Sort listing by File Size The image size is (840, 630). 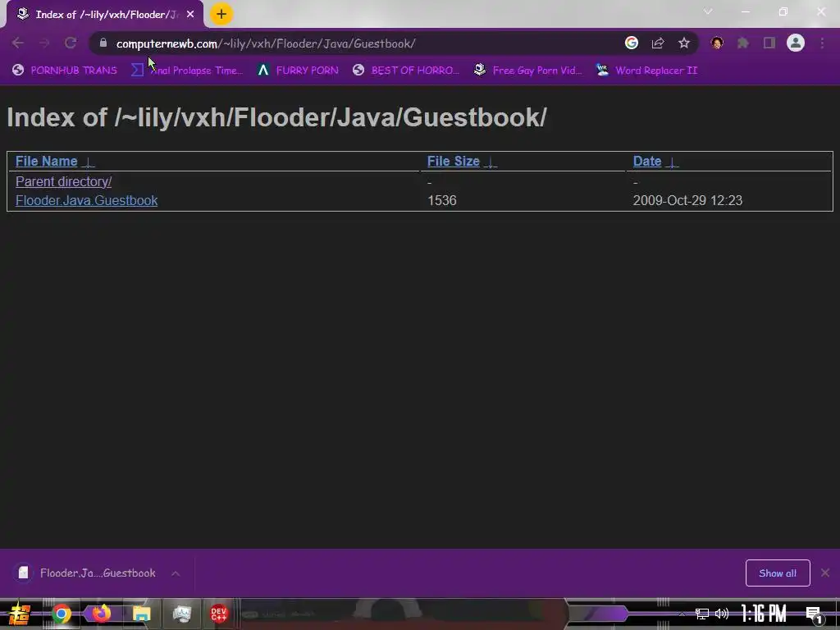[453, 162]
